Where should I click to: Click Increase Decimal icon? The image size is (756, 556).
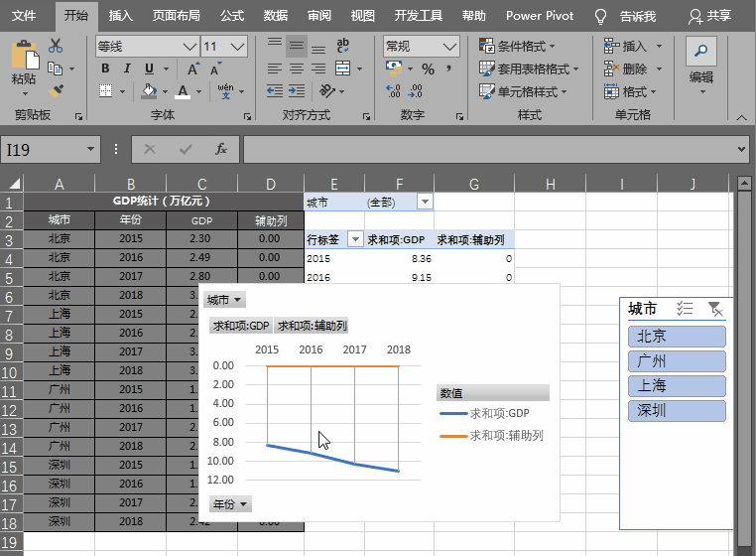393,90
